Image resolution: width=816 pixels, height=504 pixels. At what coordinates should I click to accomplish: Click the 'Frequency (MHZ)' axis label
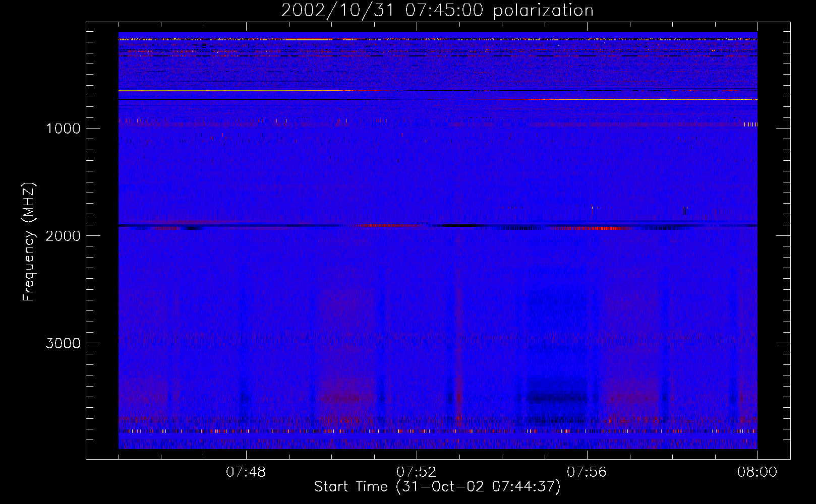coord(29,242)
